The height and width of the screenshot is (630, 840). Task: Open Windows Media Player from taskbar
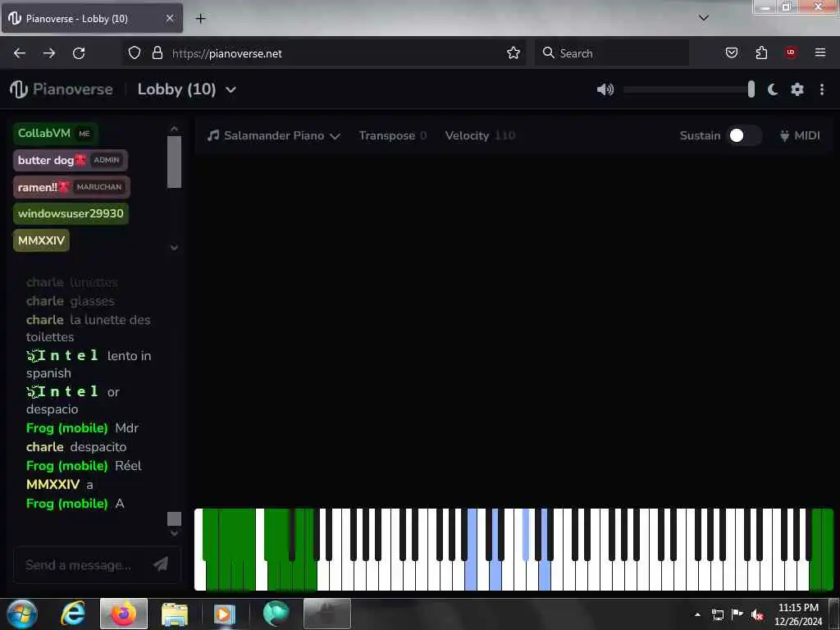(x=225, y=614)
